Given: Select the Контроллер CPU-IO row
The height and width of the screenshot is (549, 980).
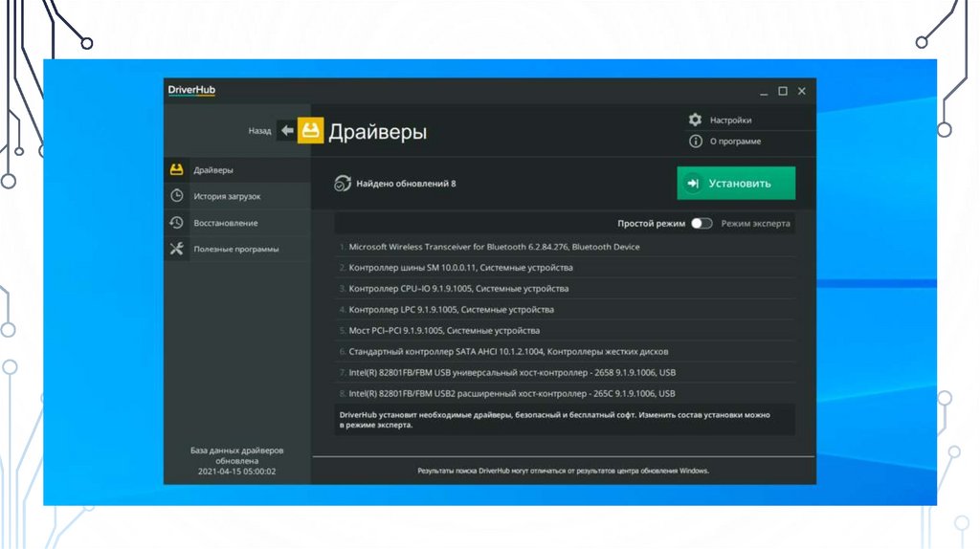Looking at the screenshot, I should coord(565,289).
